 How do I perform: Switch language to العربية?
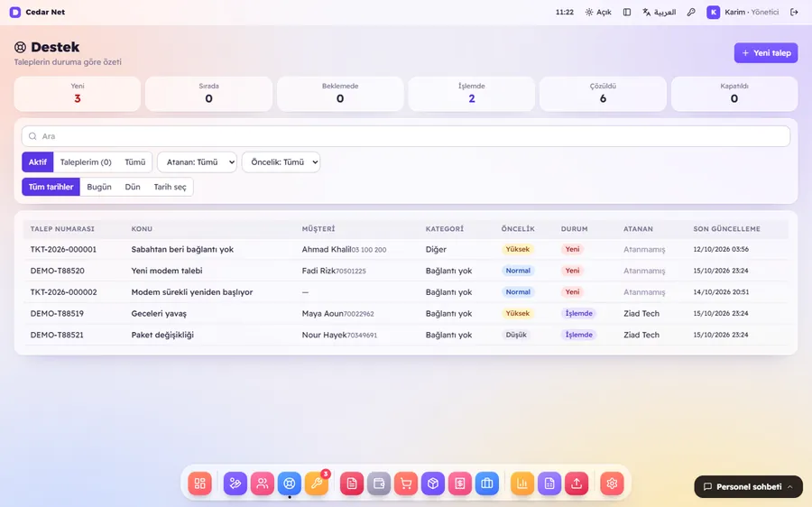pos(660,12)
